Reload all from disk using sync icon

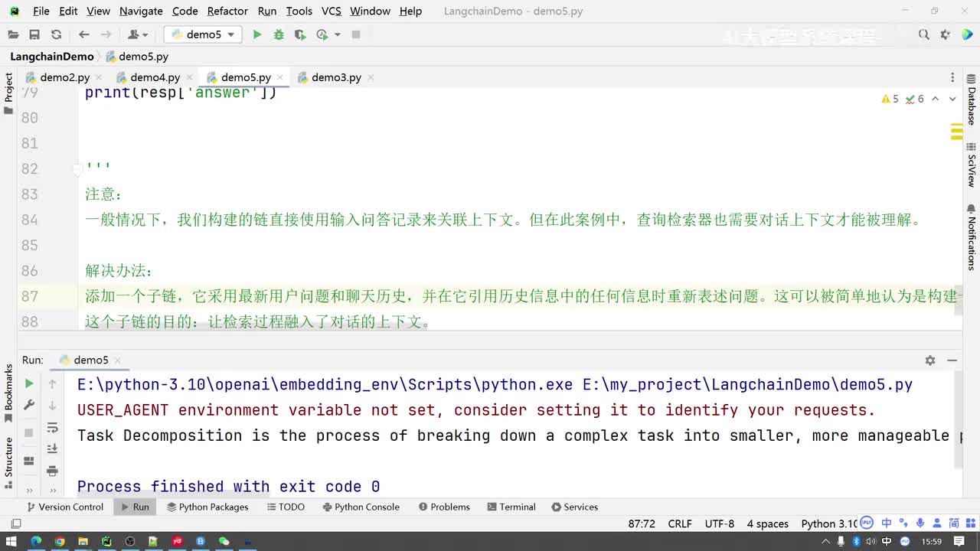point(56,34)
